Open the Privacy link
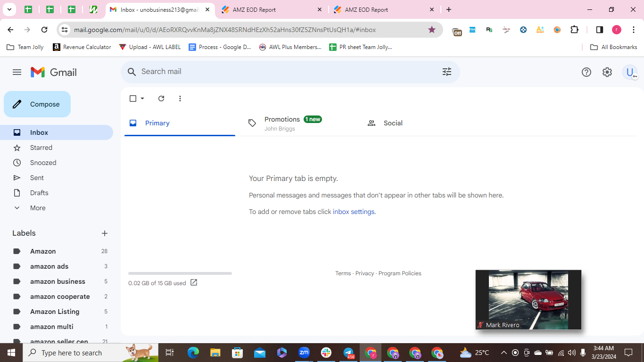The image size is (644, 362). coord(364,273)
